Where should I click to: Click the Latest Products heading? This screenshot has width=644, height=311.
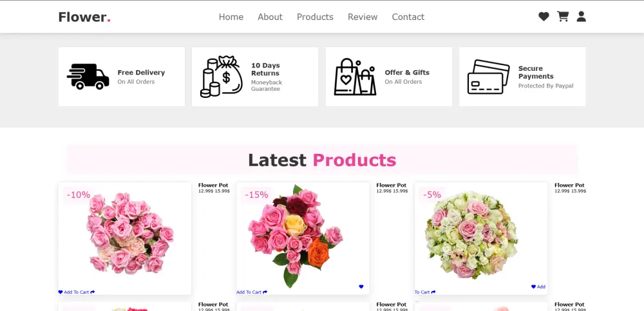322,160
